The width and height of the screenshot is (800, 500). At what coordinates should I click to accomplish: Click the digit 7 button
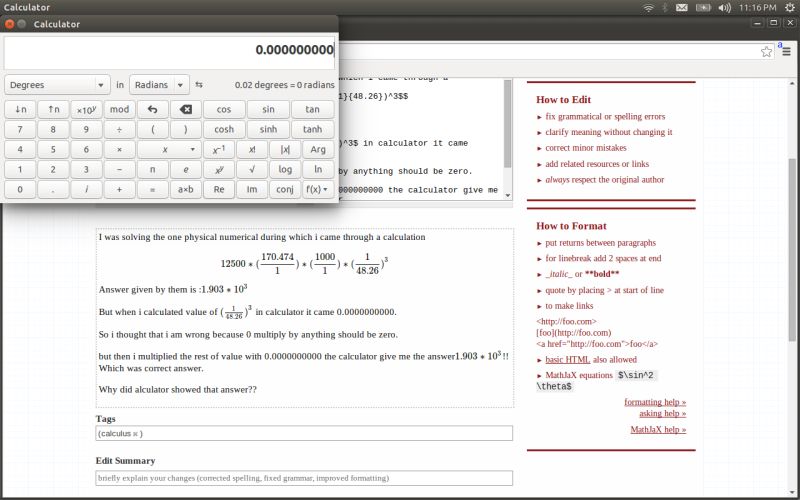click(20, 130)
